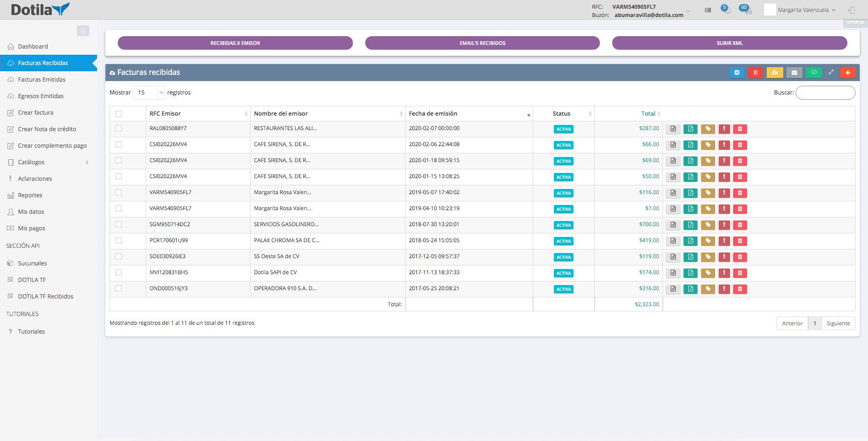Viewport: 868px width, 441px height.
Task: Click the blue share icon in panel header
Action: (737, 73)
